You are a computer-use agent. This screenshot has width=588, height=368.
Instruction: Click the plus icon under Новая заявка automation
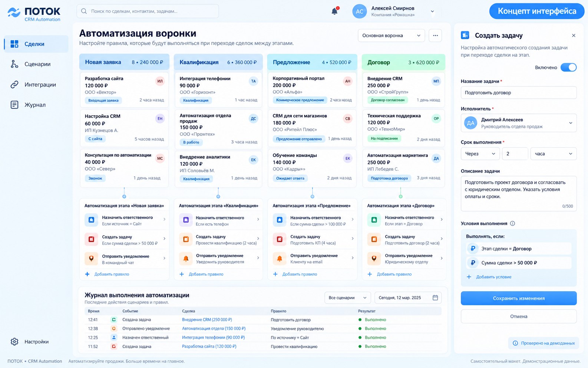(x=87, y=274)
